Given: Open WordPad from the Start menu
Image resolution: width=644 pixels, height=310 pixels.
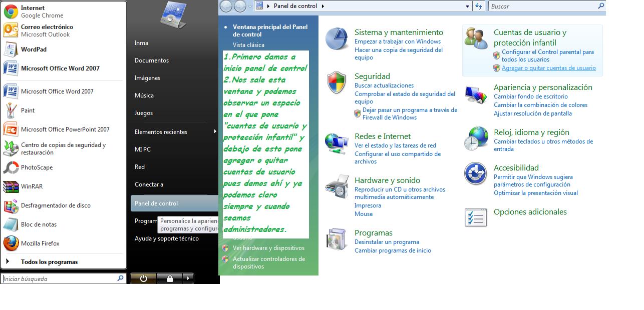Looking at the screenshot, I should coord(63,49).
